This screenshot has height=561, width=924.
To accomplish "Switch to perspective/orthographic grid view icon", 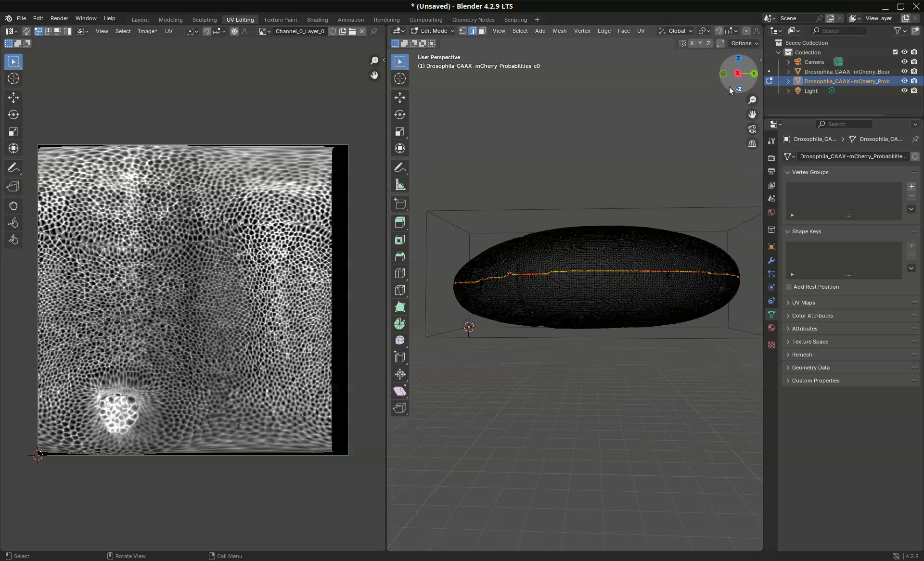I will pyautogui.click(x=752, y=143).
